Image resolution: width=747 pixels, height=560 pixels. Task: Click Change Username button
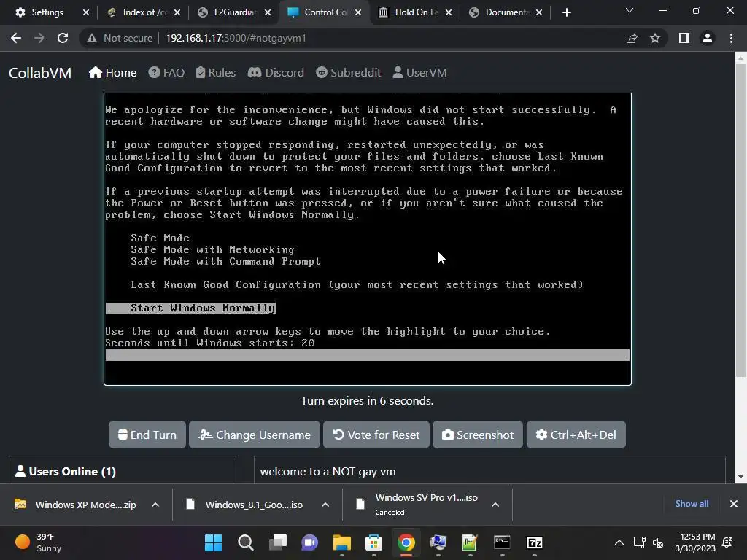click(x=255, y=435)
